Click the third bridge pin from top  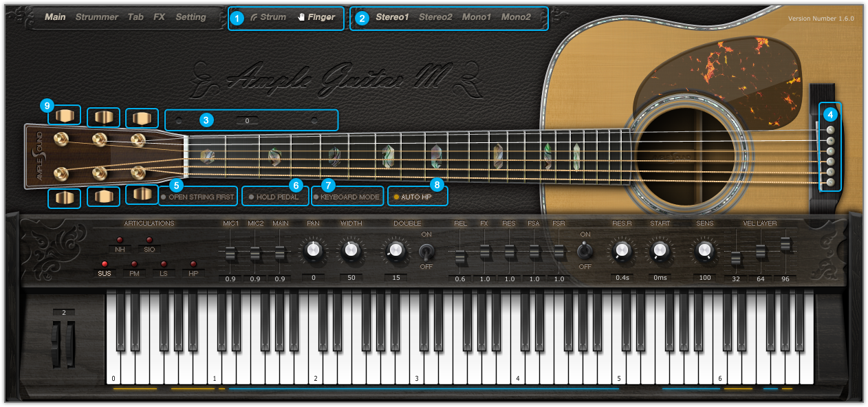pyautogui.click(x=830, y=151)
